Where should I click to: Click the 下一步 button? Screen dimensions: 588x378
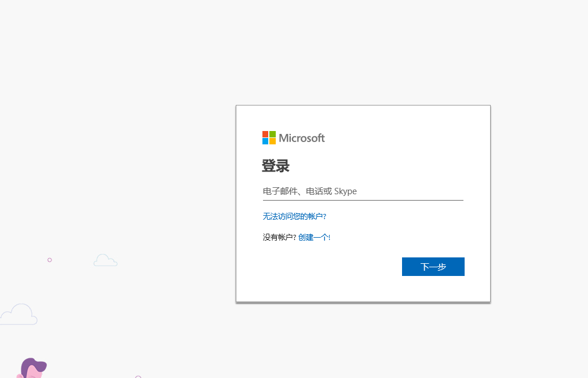[433, 267]
